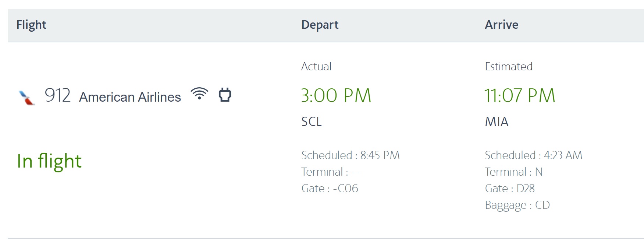Click the American Airlines eagle logo icon

click(26, 96)
